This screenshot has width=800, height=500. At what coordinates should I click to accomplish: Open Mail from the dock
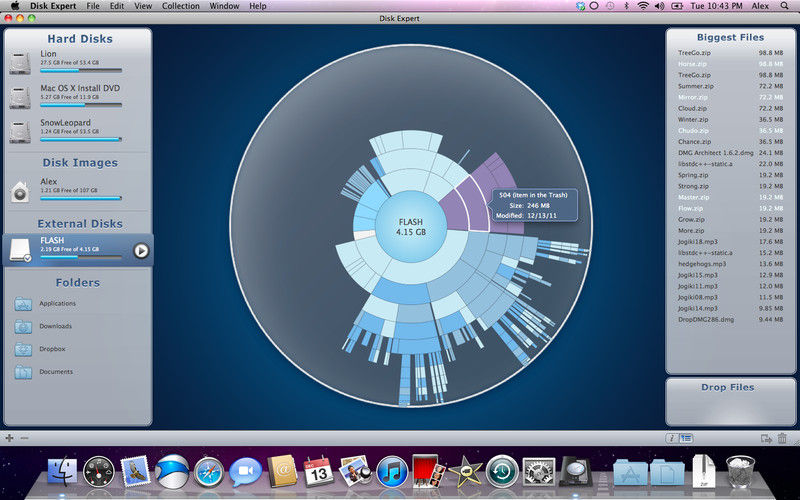coord(135,470)
